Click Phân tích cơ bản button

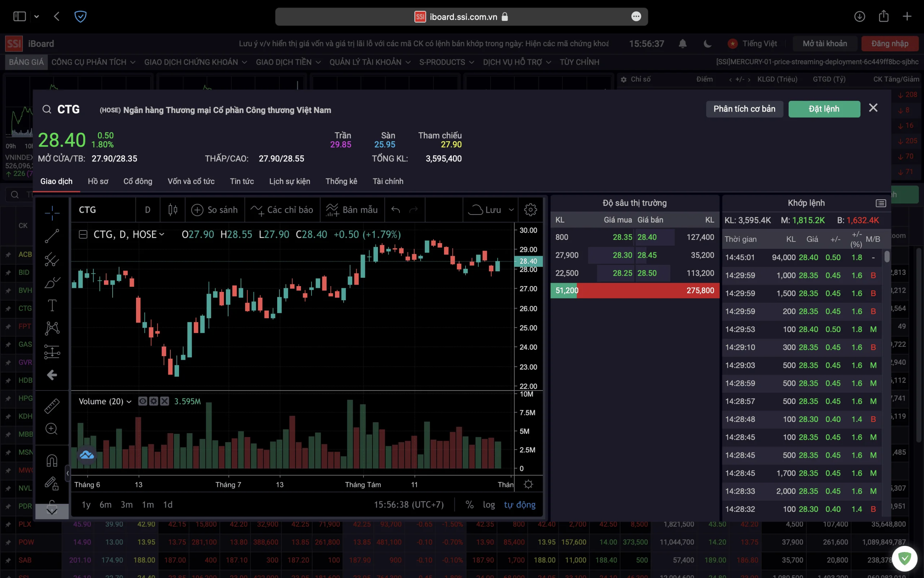tap(745, 109)
